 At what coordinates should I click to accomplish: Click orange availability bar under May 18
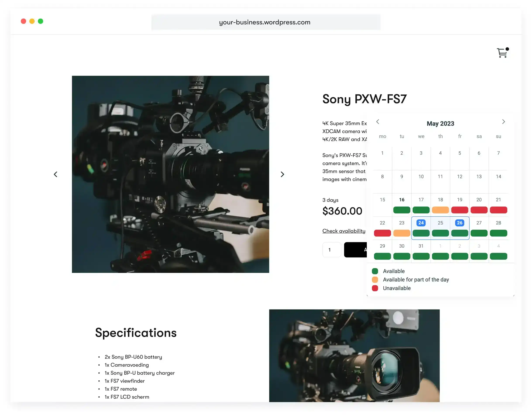pyautogui.click(x=440, y=210)
